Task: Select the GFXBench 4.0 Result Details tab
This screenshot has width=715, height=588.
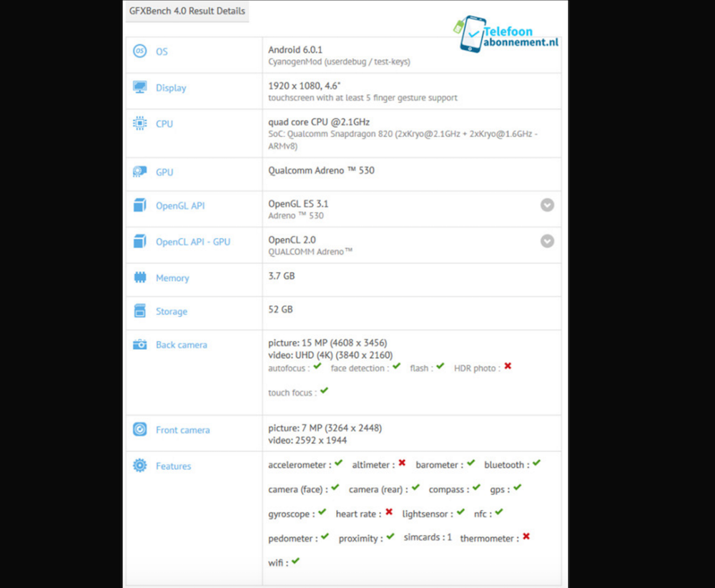Action: (187, 11)
